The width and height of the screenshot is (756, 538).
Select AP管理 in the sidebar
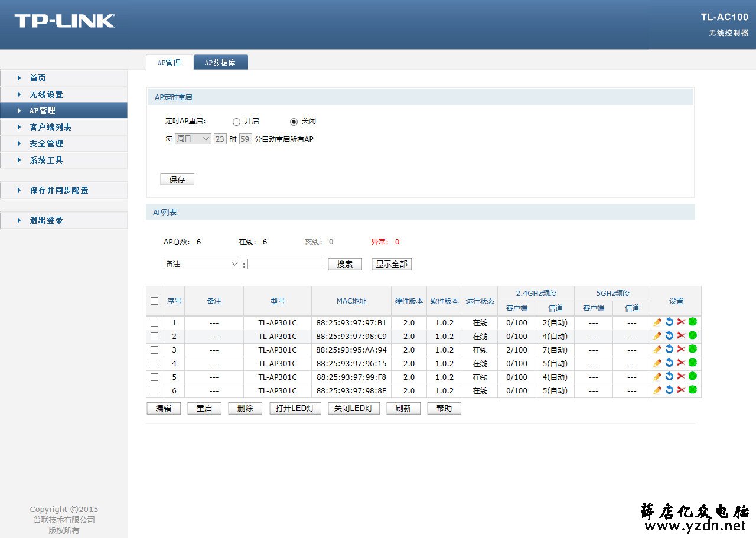[63, 110]
